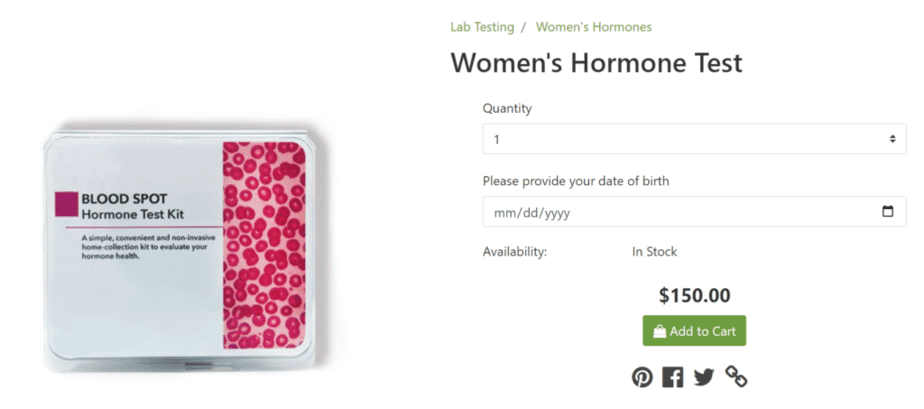Viewport: 924px width, 409px height.
Task: Click the Blood Spot kit product image
Action: click(180, 250)
